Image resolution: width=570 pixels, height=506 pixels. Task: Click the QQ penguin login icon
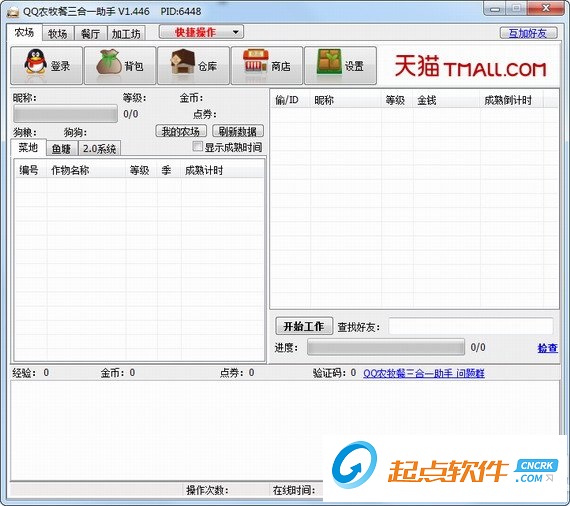[x=36, y=62]
